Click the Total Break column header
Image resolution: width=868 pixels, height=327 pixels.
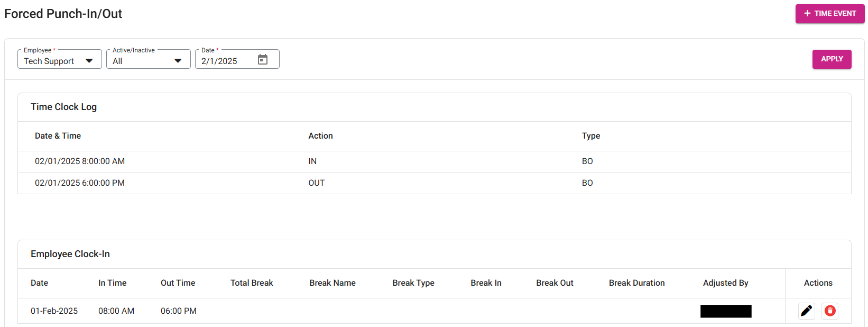252,283
